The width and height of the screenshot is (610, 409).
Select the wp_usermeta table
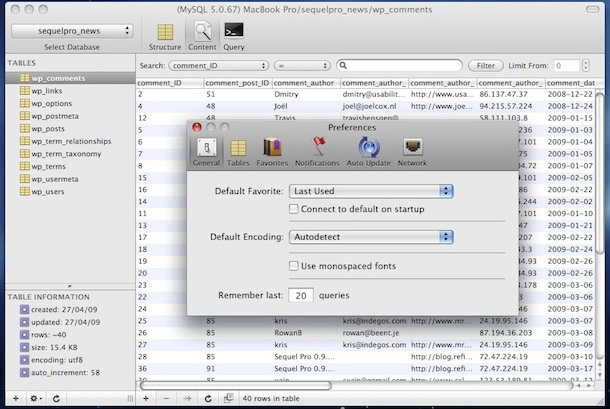pyautogui.click(x=70, y=179)
